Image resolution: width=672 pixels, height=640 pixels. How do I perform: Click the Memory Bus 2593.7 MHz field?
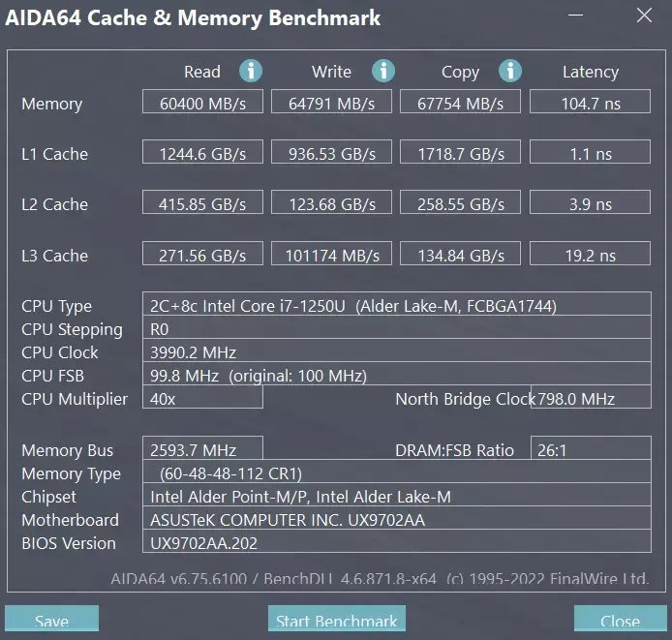202,449
